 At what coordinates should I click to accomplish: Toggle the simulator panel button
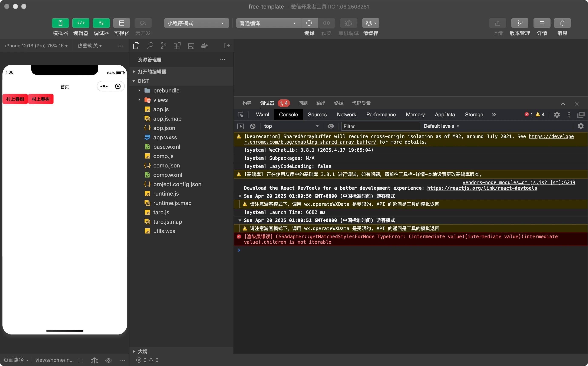60,23
